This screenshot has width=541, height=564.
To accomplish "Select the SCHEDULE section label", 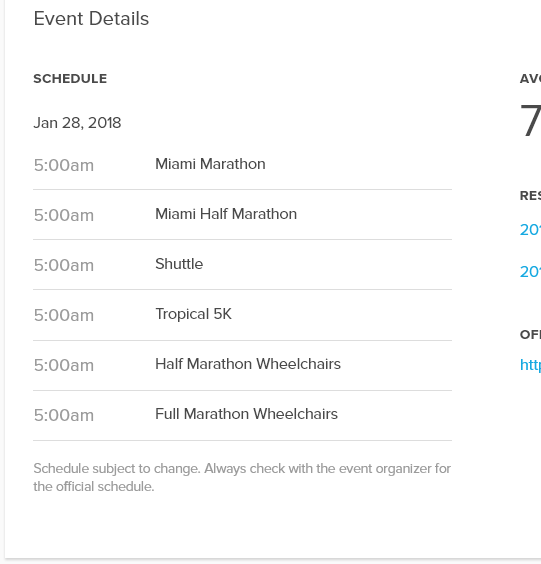I will (x=70, y=79).
